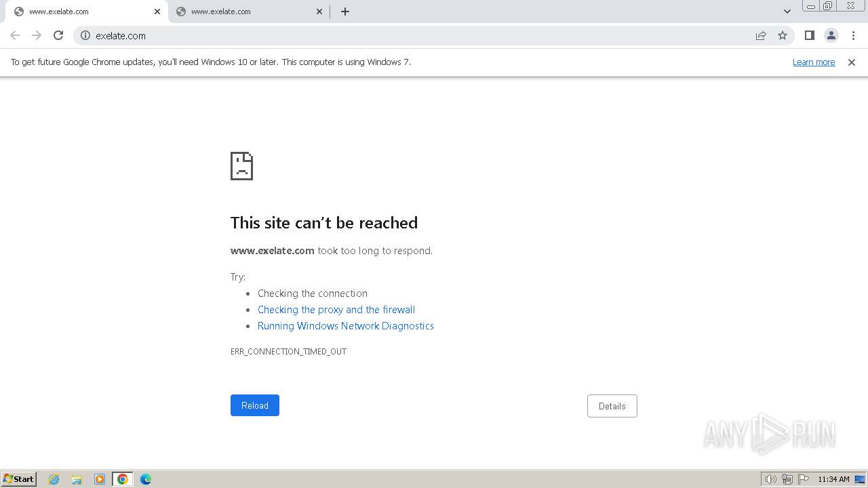868x488 pixels.
Task: Open volume speaker icon in tray
Action: pyautogui.click(x=770, y=479)
